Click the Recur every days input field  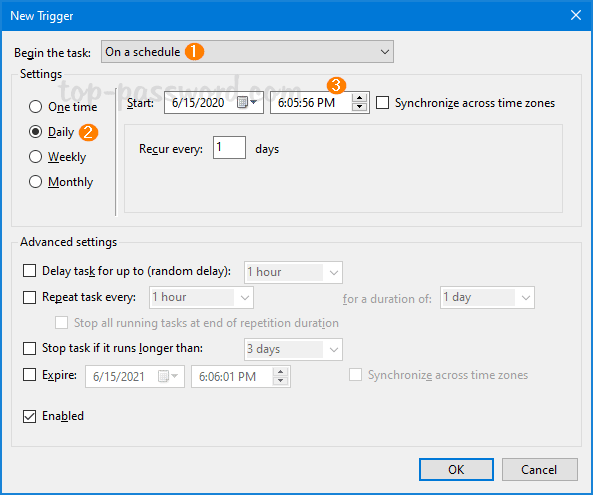click(x=229, y=147)
